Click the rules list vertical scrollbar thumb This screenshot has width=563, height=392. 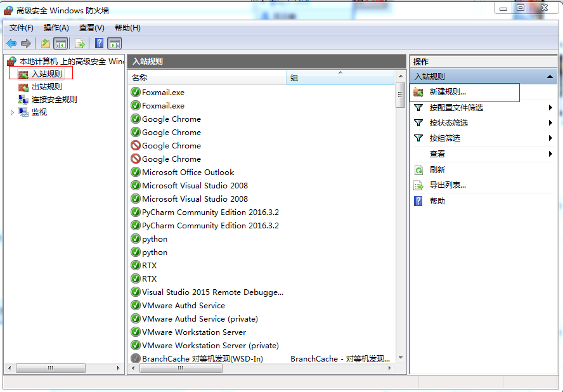coord(400,95)
